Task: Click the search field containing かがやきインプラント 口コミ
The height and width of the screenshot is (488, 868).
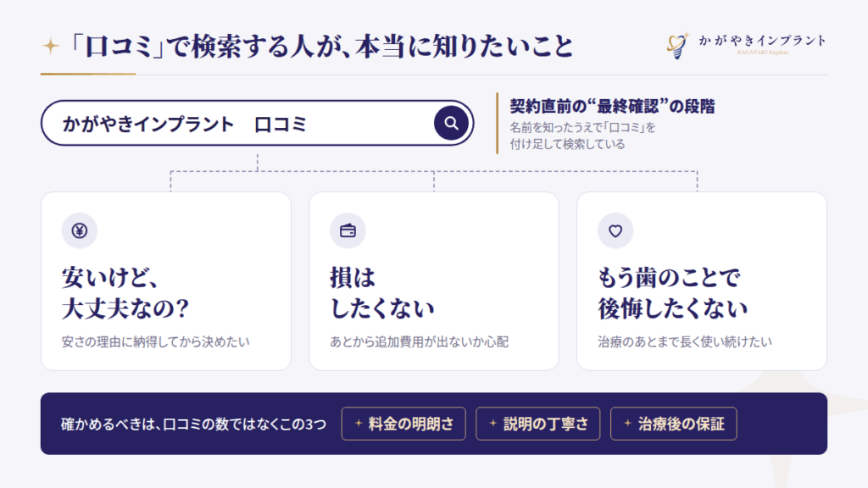Action: pos(258,123)
